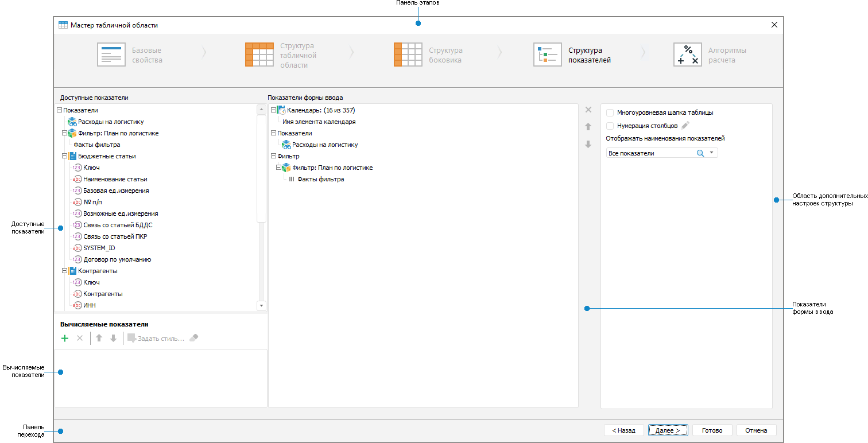The image size is (868, 443).
Task: Move form indicator up with arrow
Action: click(588, 127)
